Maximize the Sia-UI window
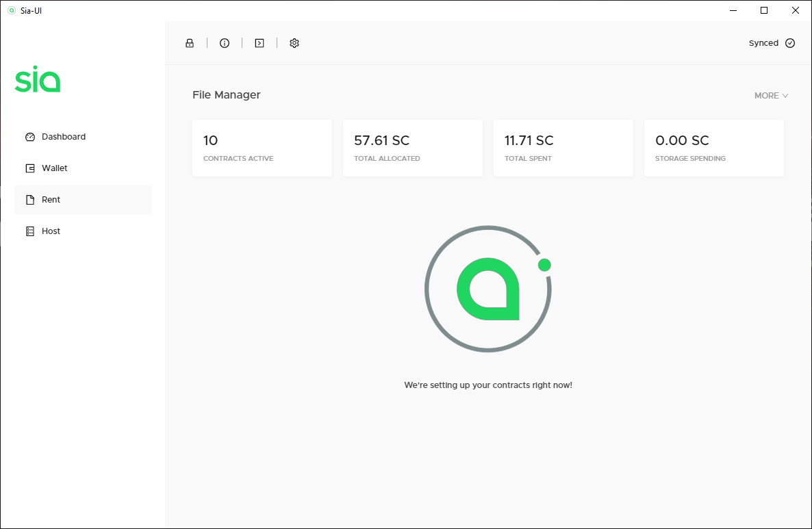Viewport: 812px width, 529px height. 764,10
